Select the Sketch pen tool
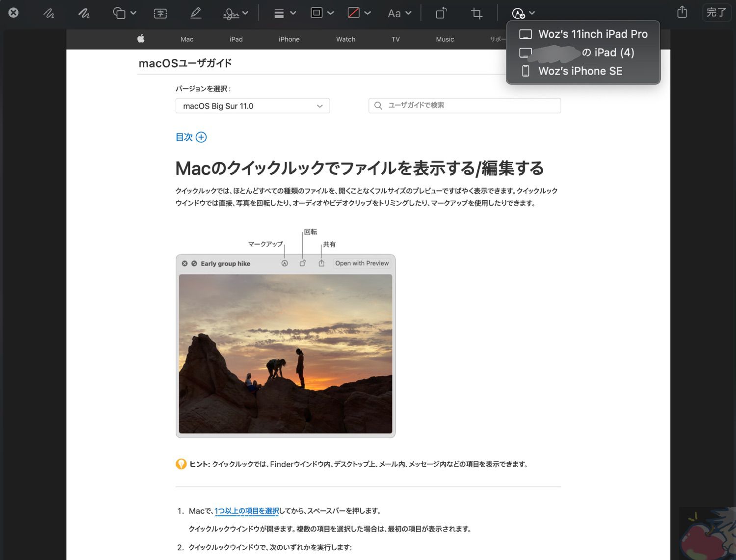 point(49,13)
